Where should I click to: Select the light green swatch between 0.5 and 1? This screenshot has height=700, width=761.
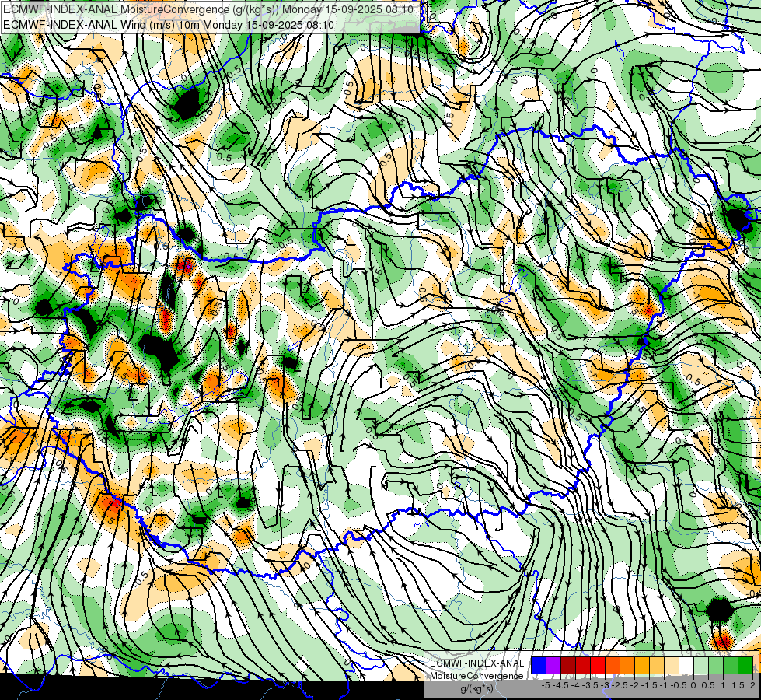716,665
